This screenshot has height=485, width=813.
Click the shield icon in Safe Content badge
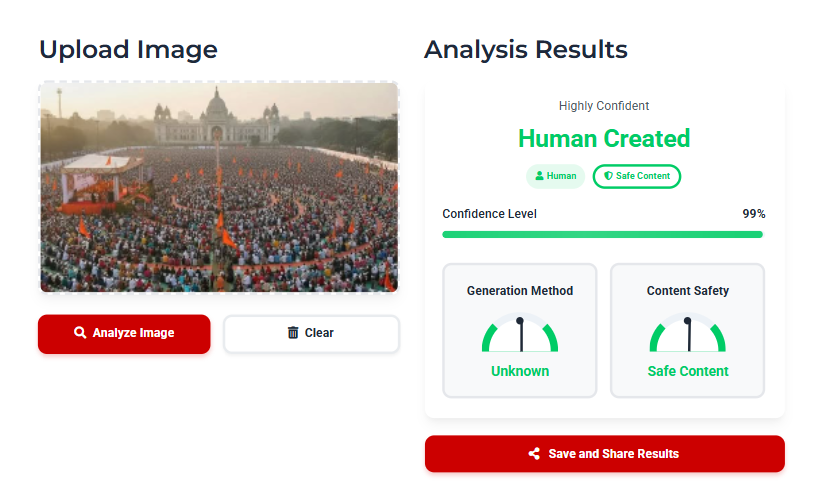coord(608,176)
